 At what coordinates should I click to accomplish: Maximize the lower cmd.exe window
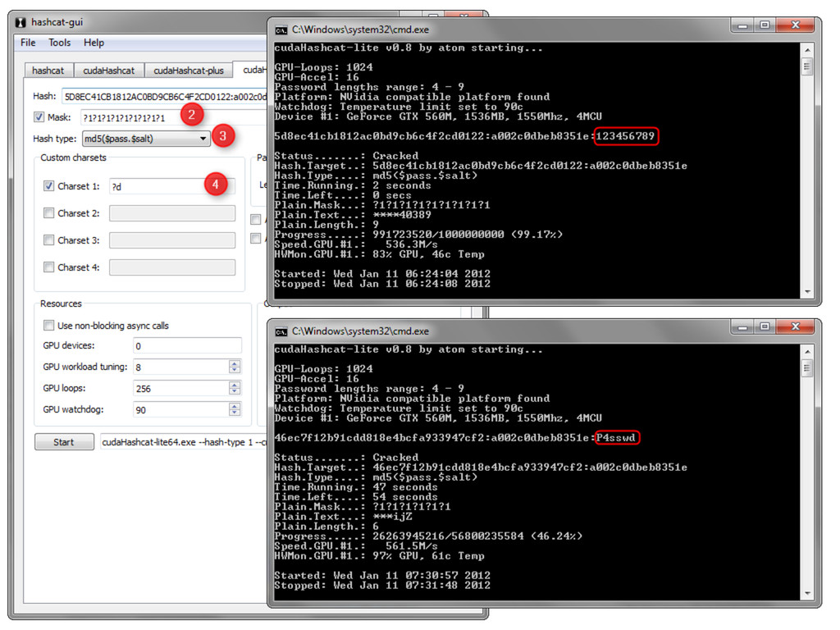tap(765, 326)
